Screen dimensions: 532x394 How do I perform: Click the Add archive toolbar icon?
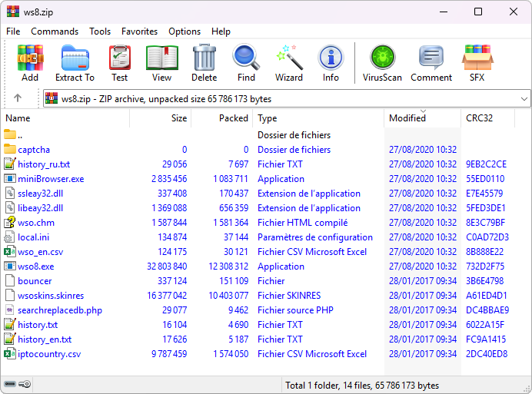30,63
